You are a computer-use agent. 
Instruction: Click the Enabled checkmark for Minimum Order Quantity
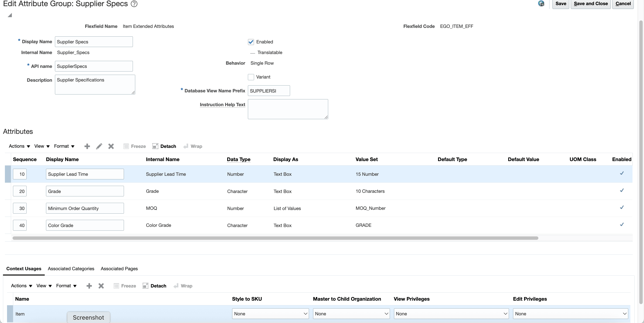(x=622, y=207)
